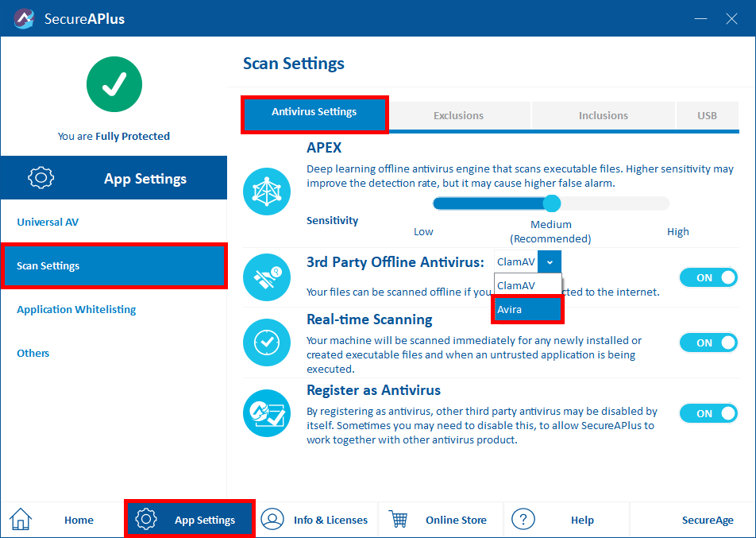
Task: Open the Inclusions tab
Action: (603, 114)
